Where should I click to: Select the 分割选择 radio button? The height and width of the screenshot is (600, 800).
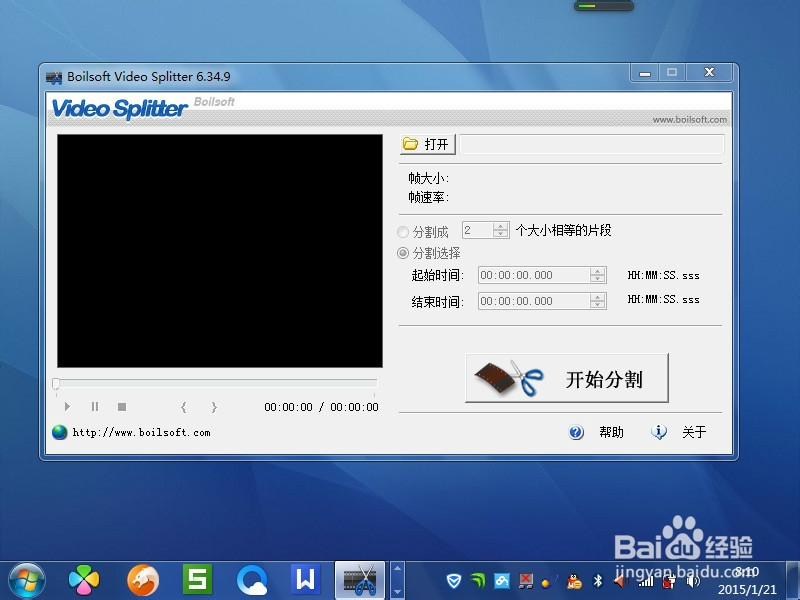pyautogui.click(x=403, y=253)
